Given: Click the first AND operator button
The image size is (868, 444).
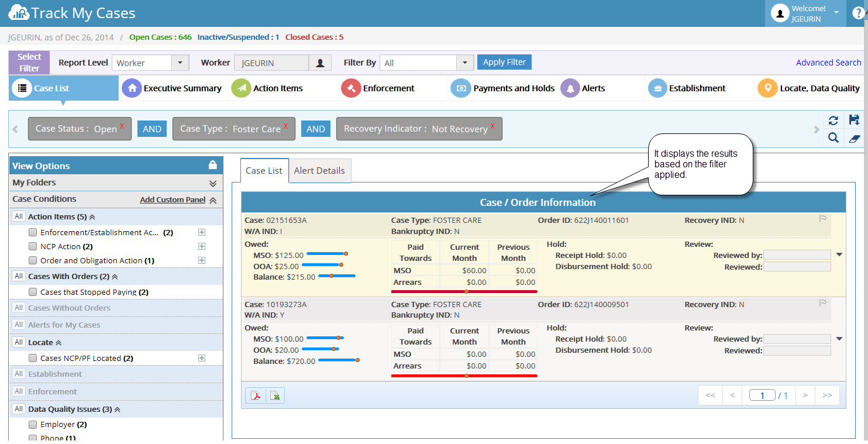Looking at the screenshot, I should [x=152, y=129].
